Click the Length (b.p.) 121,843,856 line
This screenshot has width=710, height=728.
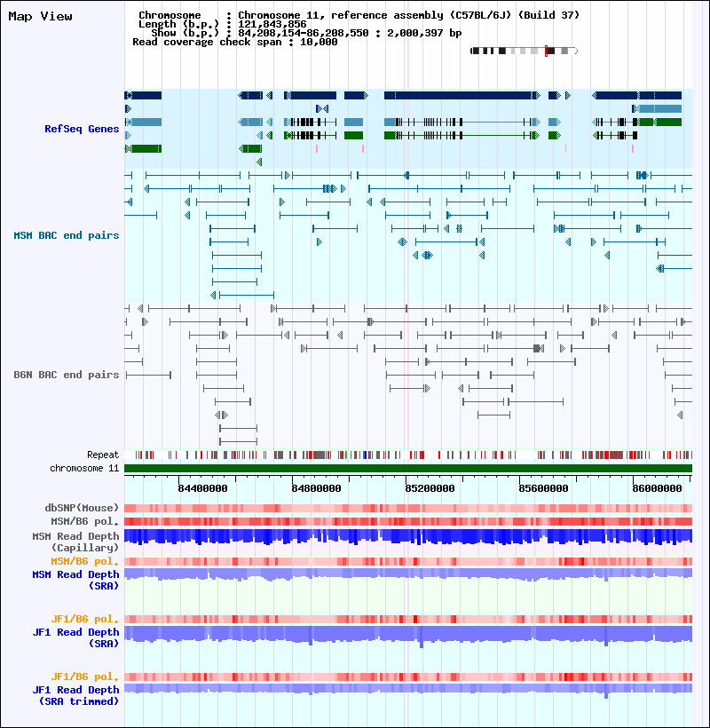coord(223,24)
